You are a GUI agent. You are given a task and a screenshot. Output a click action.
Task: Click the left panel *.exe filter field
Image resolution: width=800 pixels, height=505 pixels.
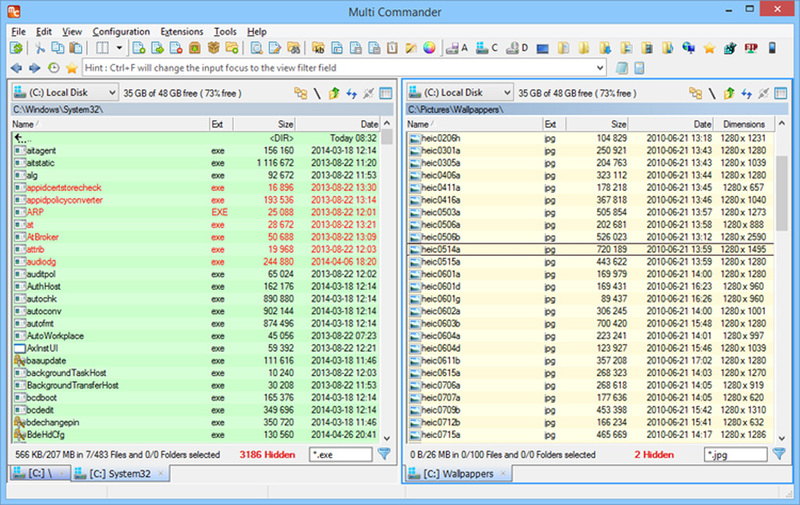pyautogui.click(x=341, y=454)
